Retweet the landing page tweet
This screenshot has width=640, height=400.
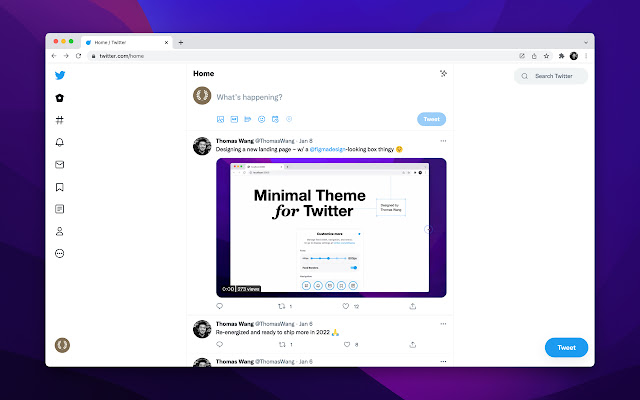282,306
